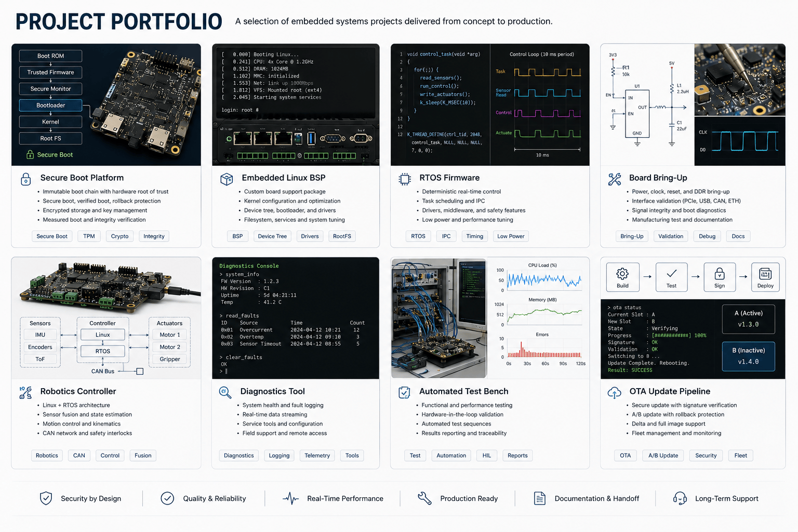Screen dimensions: 798x532
Task: Click the Secure Boot Platform lock icon
Action: [x=26, y=179]
